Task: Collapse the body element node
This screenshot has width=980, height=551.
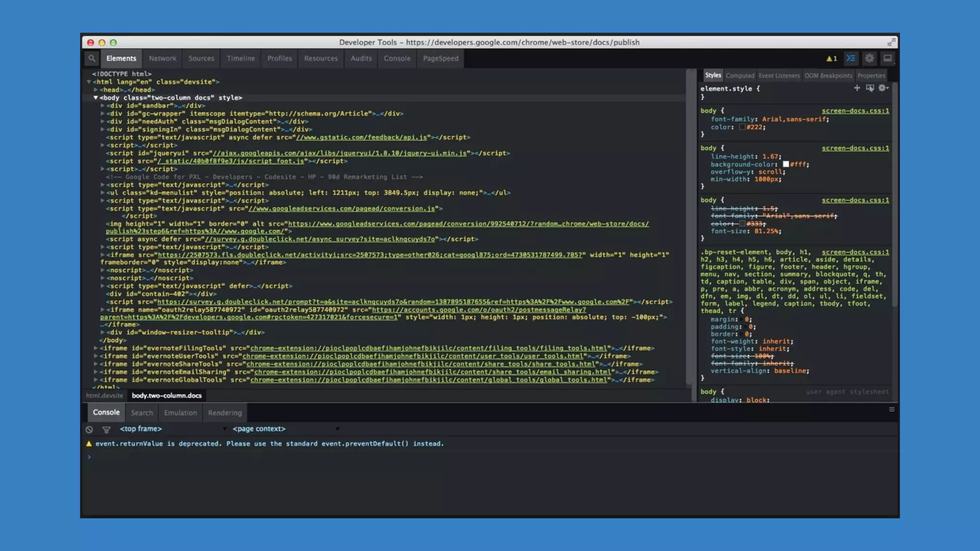Action: tap(96, 98)
